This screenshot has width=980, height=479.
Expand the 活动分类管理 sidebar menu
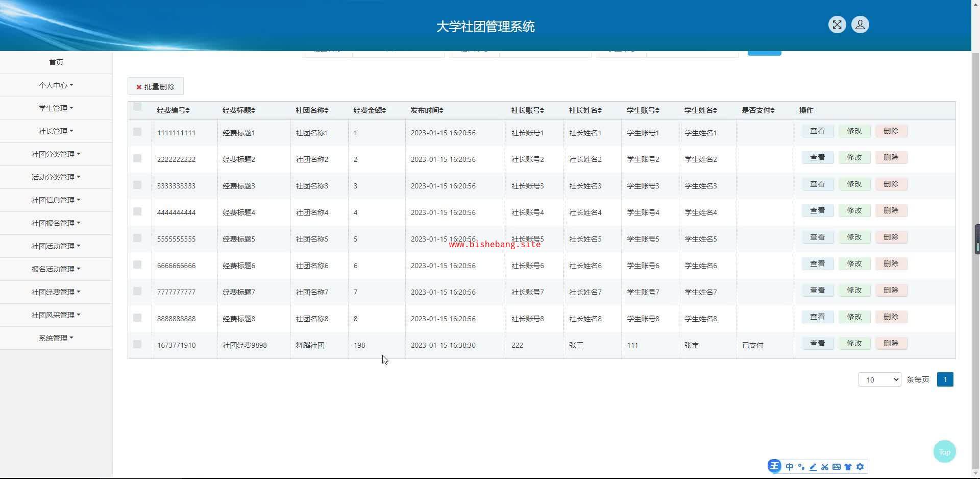point(56,177)
